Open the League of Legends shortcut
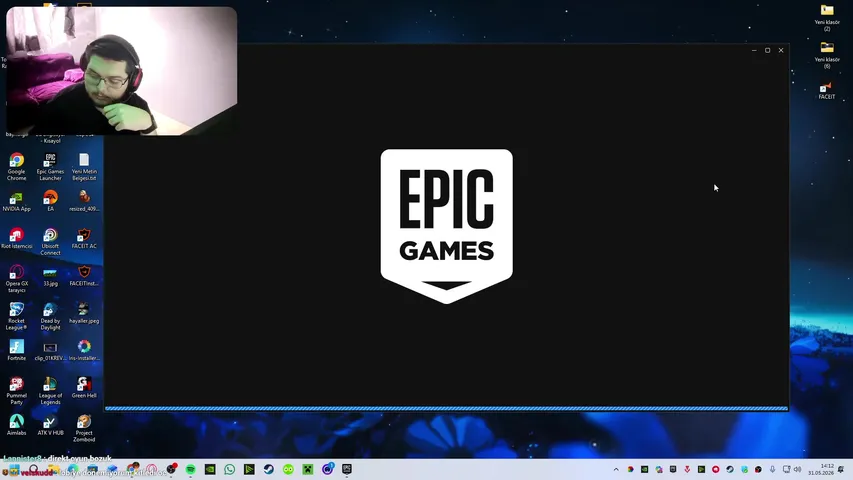The image size is (853, 480). tap(50, 391)
